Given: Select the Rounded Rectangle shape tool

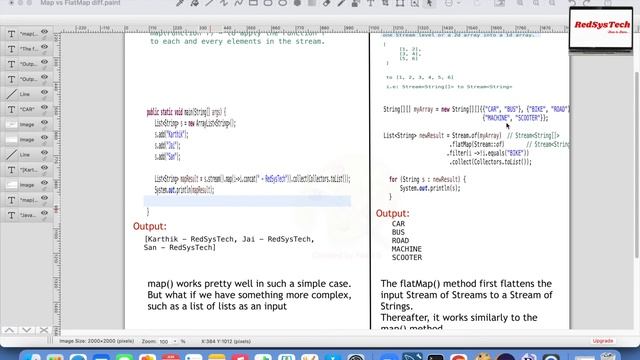Looking at the screenshot, I should (x=268, y=3).
